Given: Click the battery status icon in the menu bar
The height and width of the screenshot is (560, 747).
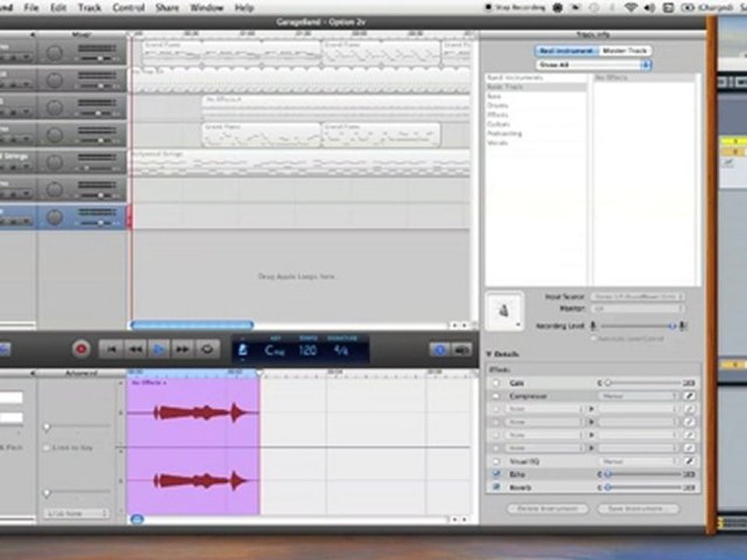Looking at the screenshot, I should 688,8.
